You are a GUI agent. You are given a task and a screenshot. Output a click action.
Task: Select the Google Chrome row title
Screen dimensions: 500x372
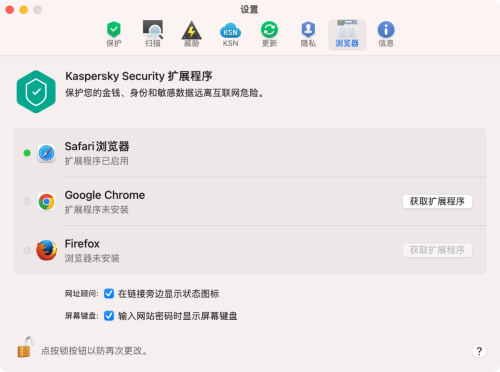coord(105,195)
